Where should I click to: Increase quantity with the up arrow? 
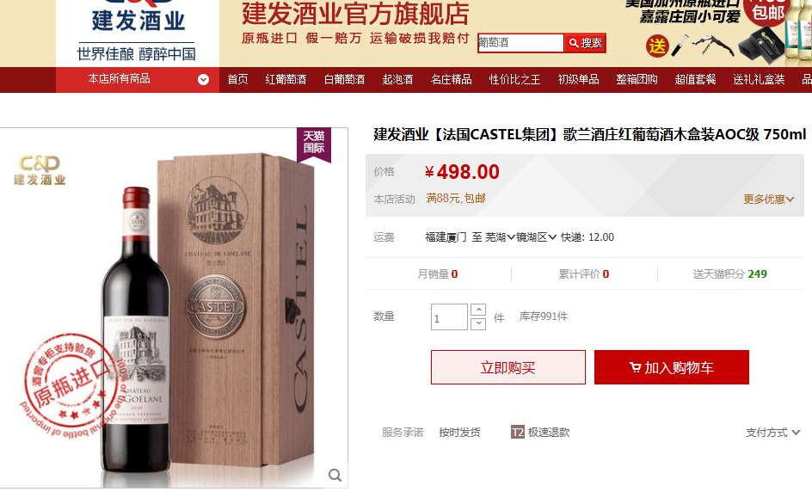click(478, 310)
